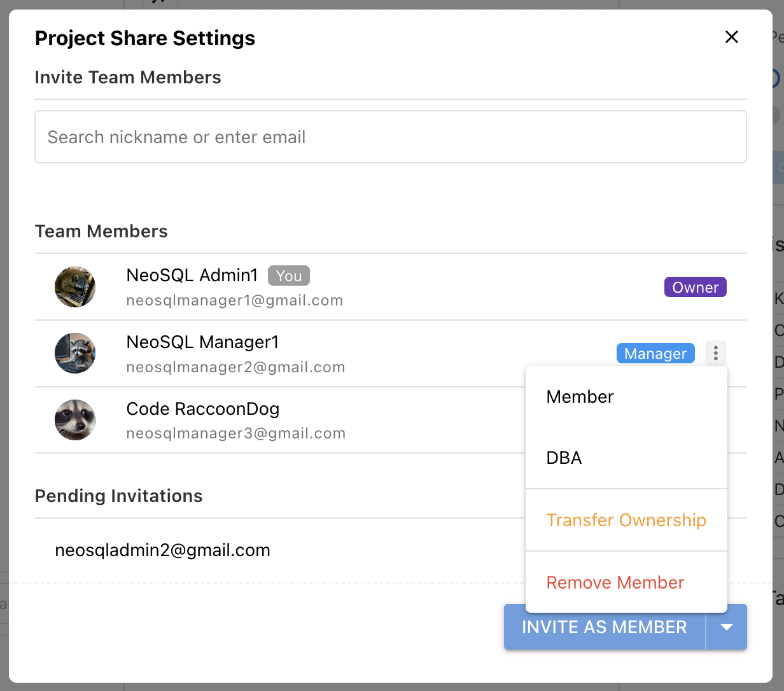Image resolution: width=784 pixels, height=691 pixels.
Task: Click the gray You badge
Action: (289, 276)
